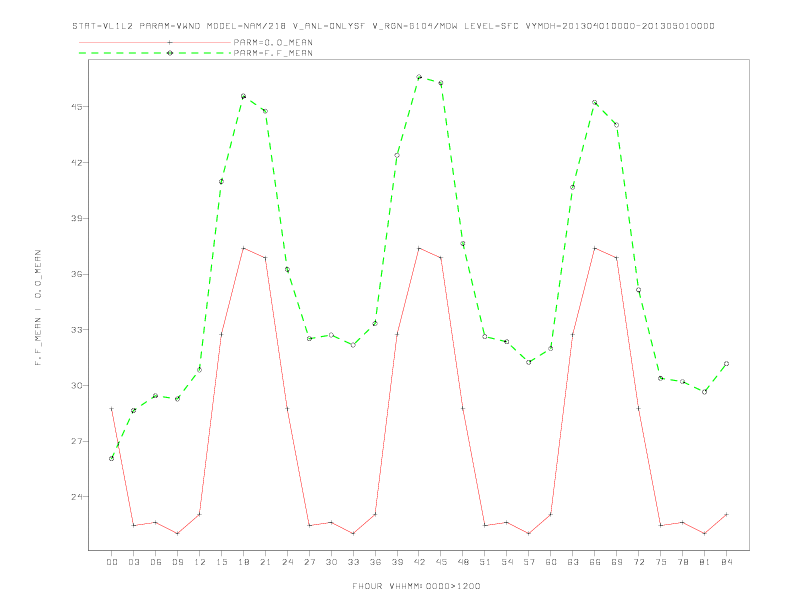Click green F.F_MEAN data point at hour 42
The height and width of the screenshot is (612, 792).
(419, 77)
